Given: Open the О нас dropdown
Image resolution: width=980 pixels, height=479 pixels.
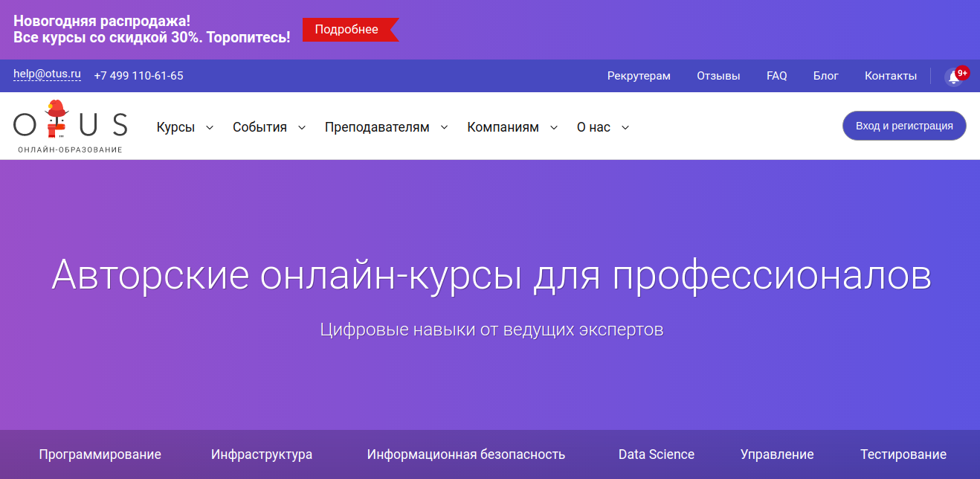Looking at the screenshot, I should 594,126.
